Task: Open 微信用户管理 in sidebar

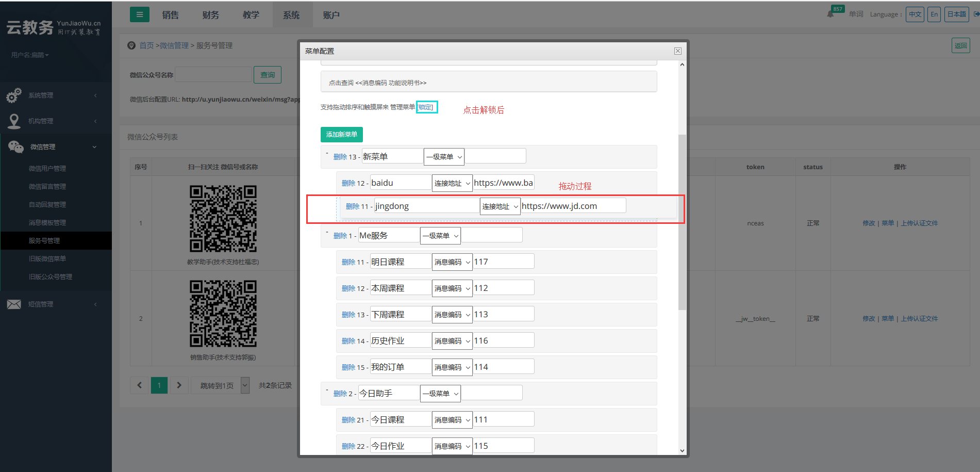Action: click(47, 169)
